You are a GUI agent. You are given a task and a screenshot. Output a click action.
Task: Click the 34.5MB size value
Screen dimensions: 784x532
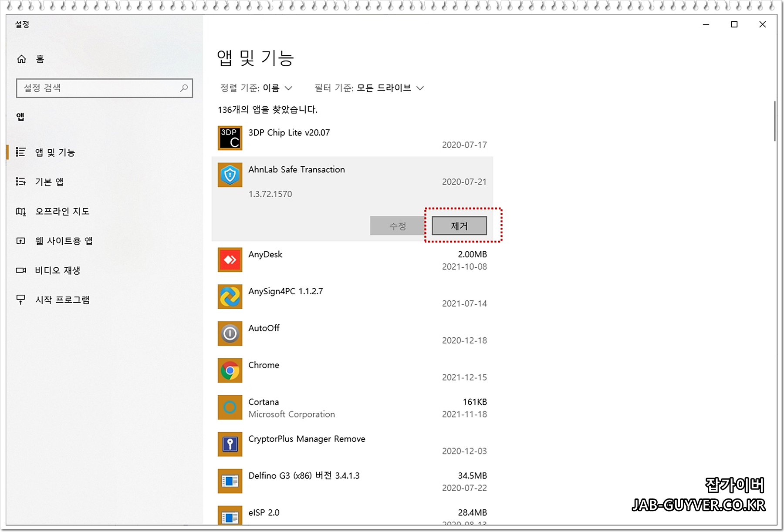click(x=472, y=476)
